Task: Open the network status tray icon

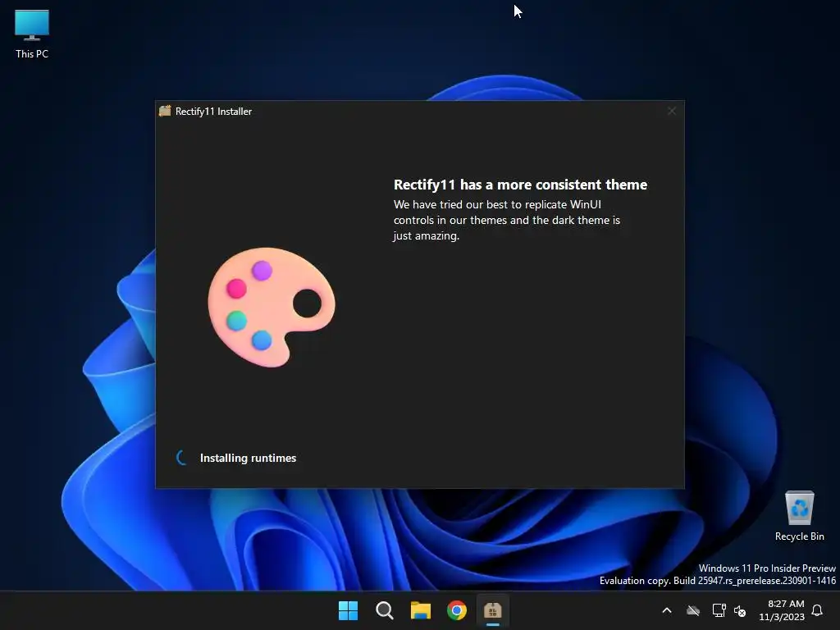Action: click(719, 610)
